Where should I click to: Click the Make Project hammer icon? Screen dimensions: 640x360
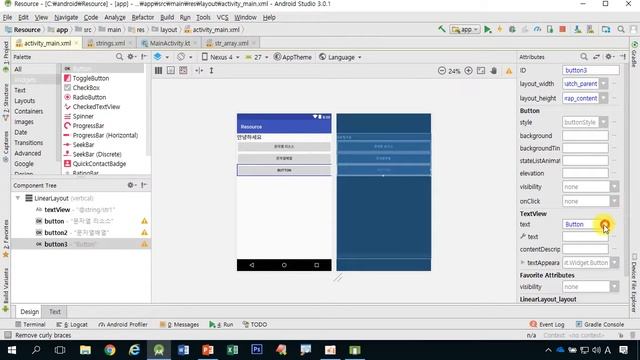pos(442,29)
